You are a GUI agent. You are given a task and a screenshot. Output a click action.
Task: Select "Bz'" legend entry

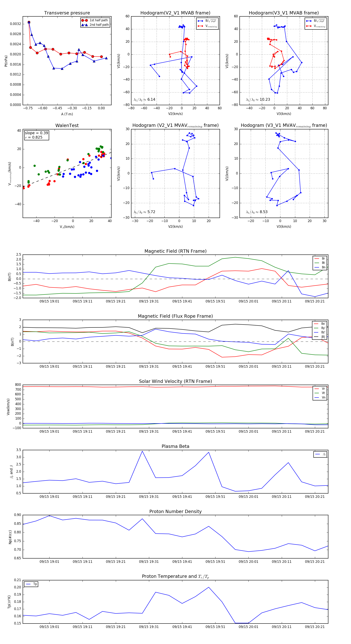(320, 333)
